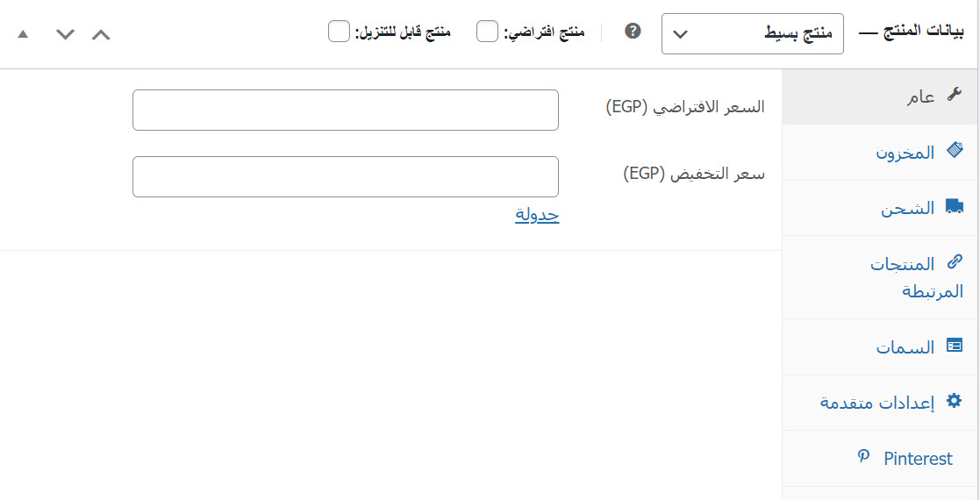Move the product data panel down
The height and width of the screenshot is (500, 980).
click(65, 34)
